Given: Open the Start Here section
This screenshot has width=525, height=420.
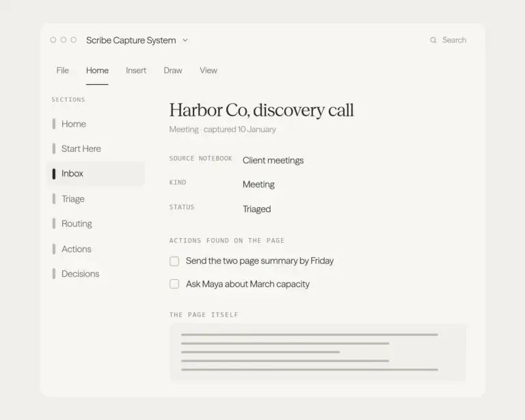Looking at the screenshot, I should 96,148.
